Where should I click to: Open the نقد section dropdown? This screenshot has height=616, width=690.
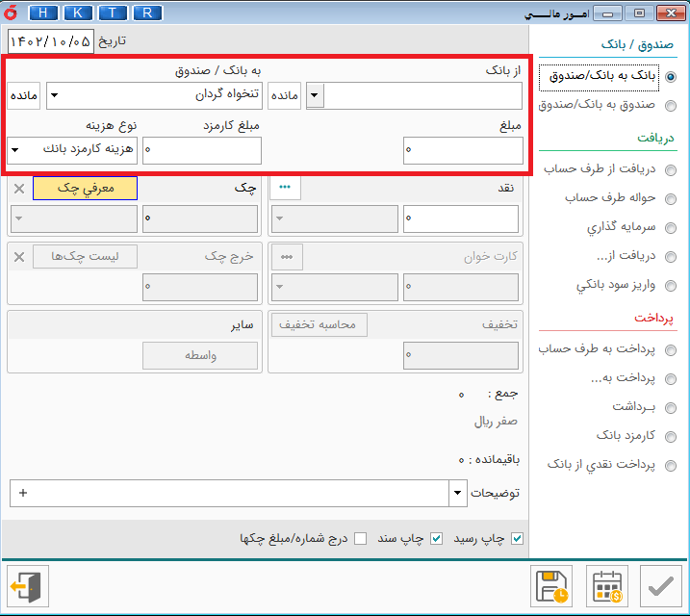click(x=280, y=218)
